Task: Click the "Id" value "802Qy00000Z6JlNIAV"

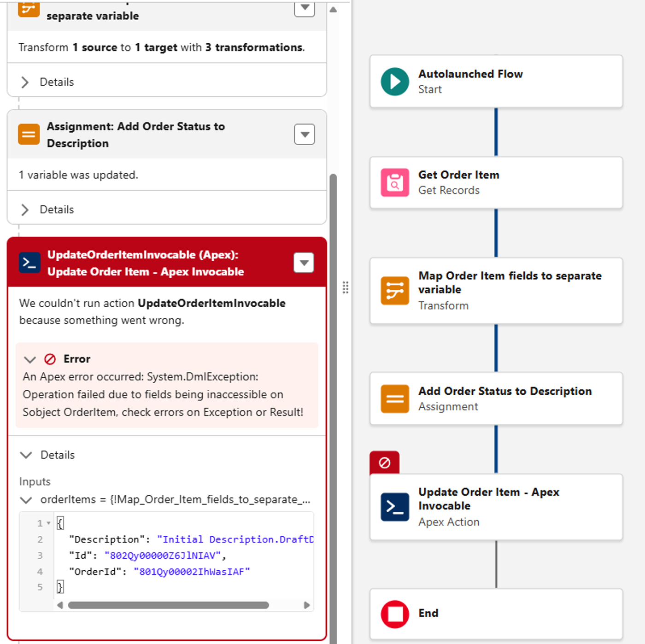Action: [x=163, y=556]
